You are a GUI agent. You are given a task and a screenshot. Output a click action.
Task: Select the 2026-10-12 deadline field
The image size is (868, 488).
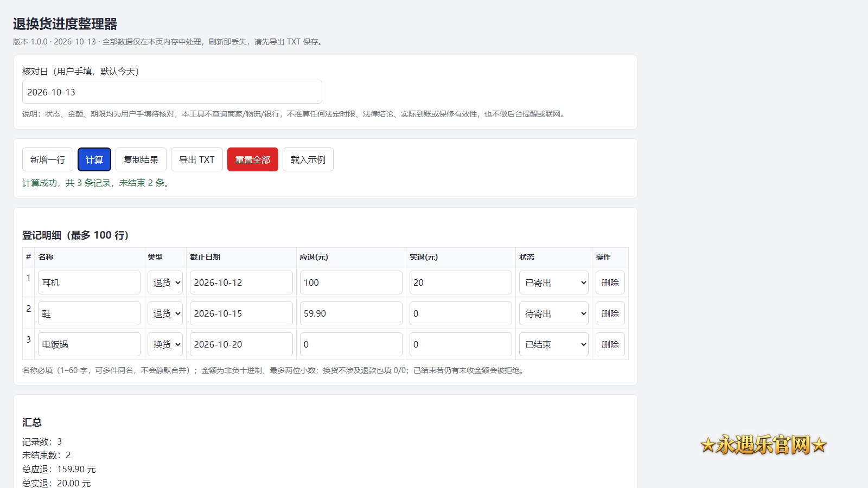tap(241, 282)
